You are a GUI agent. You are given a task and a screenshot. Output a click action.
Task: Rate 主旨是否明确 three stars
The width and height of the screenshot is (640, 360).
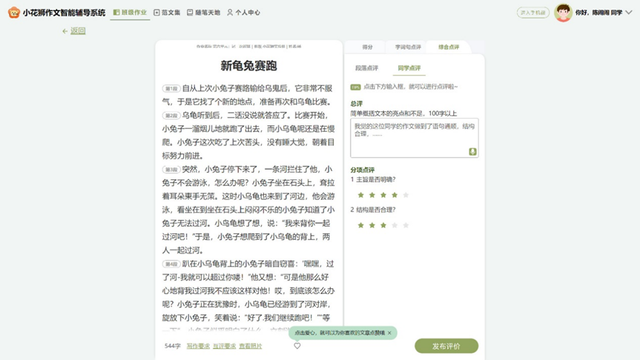pyautogui.click(x=383, y=195)
